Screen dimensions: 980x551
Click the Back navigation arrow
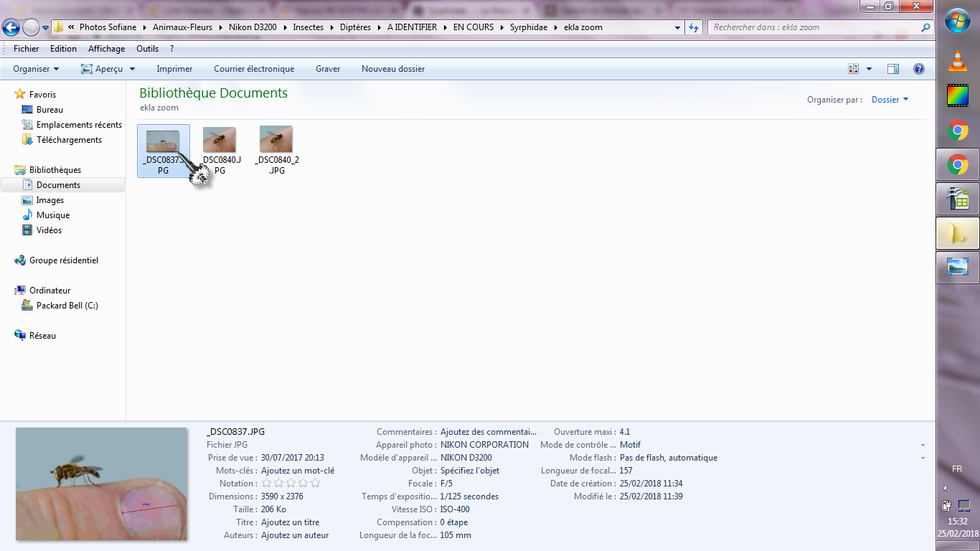coord(11,27)
